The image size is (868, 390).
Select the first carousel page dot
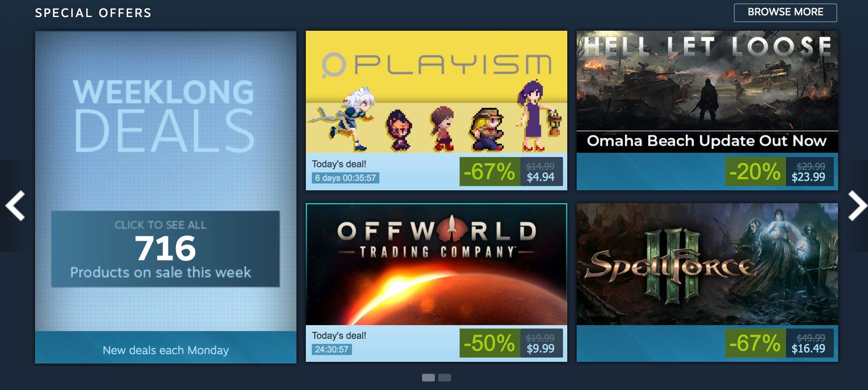click(x=428, y=378)
